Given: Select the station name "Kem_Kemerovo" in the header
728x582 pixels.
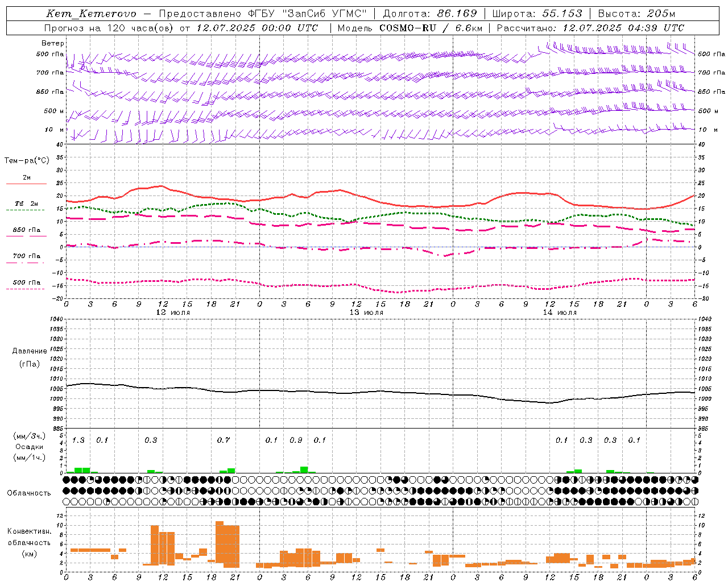Looking at the screenshot, I should pos(92,14).
